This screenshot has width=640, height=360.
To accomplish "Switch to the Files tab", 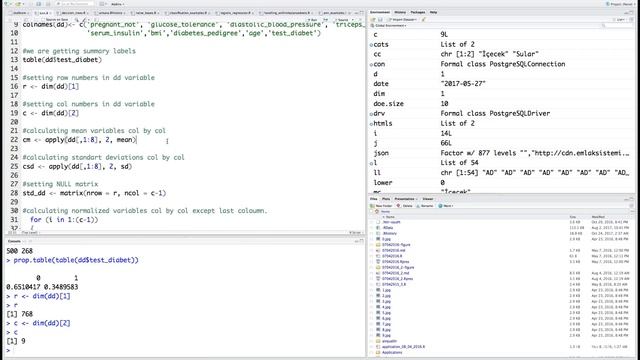I will click(x=373, y=199).
